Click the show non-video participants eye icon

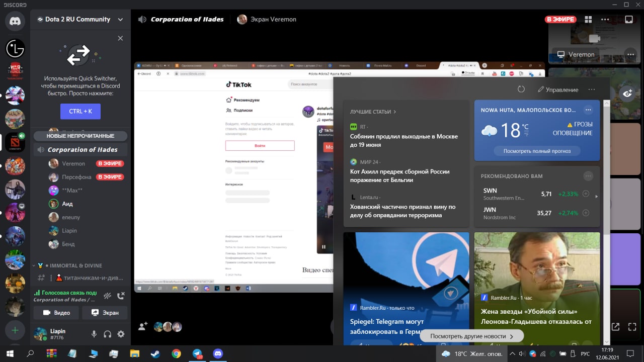click(x=627, y=93)
